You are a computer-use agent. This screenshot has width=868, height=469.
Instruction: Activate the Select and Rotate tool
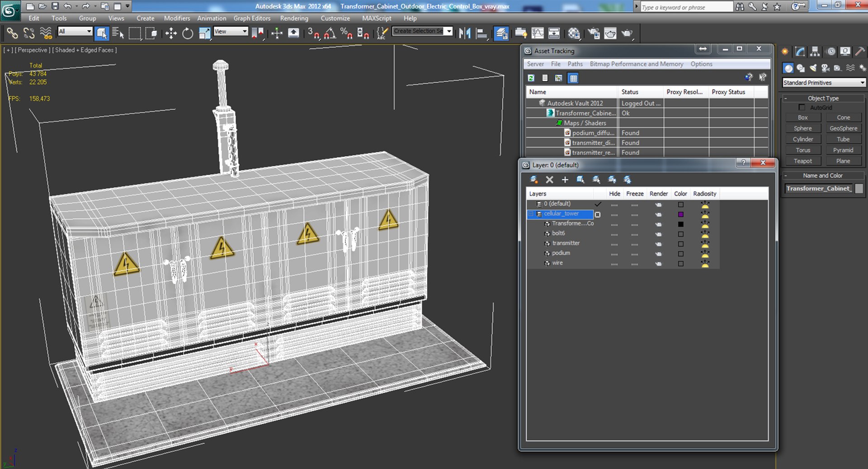coord(187,33)
